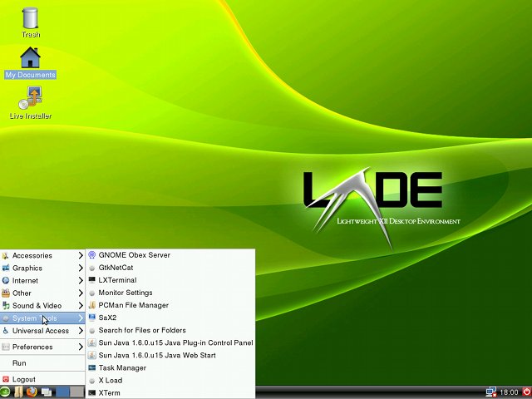The height and width of the screenshot is (399, 532).
Task: Launch X Load
Action: [170, 381]
